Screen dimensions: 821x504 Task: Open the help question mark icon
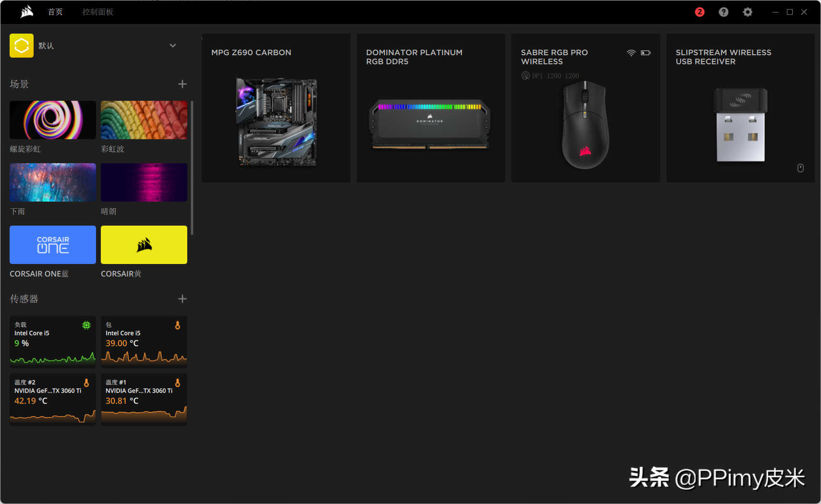724,12
